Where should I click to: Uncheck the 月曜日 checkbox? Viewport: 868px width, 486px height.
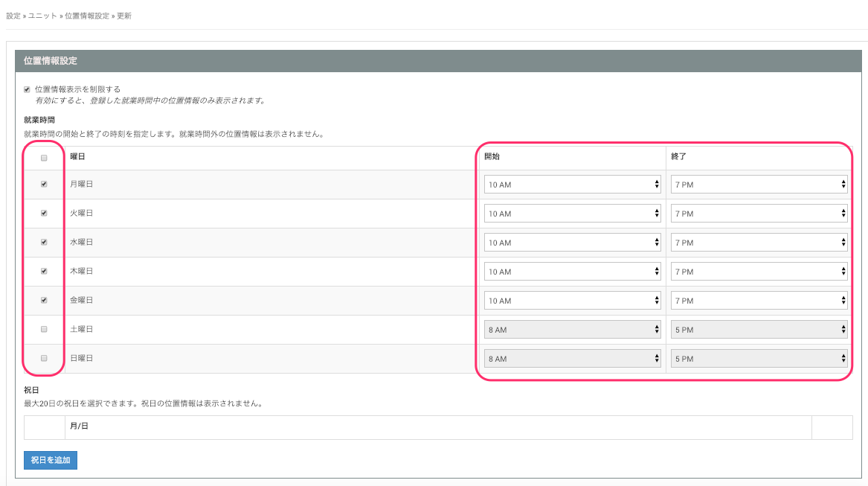(44, 184)
